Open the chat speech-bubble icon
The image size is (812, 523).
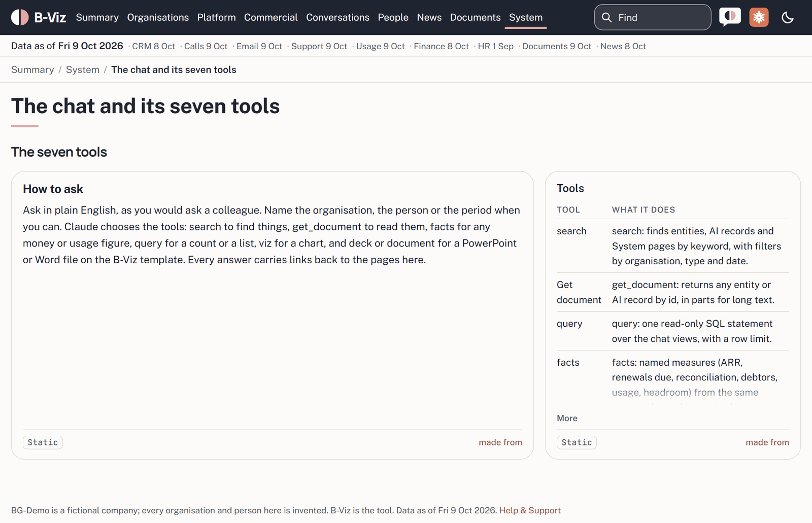point(730,17)
